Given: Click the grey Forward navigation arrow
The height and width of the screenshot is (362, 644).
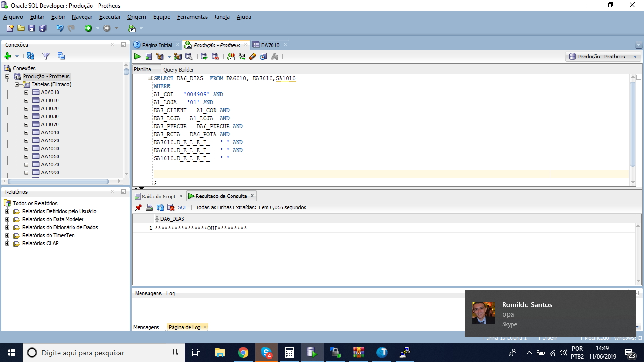Looking at the screenshot, I should (107, 28).
